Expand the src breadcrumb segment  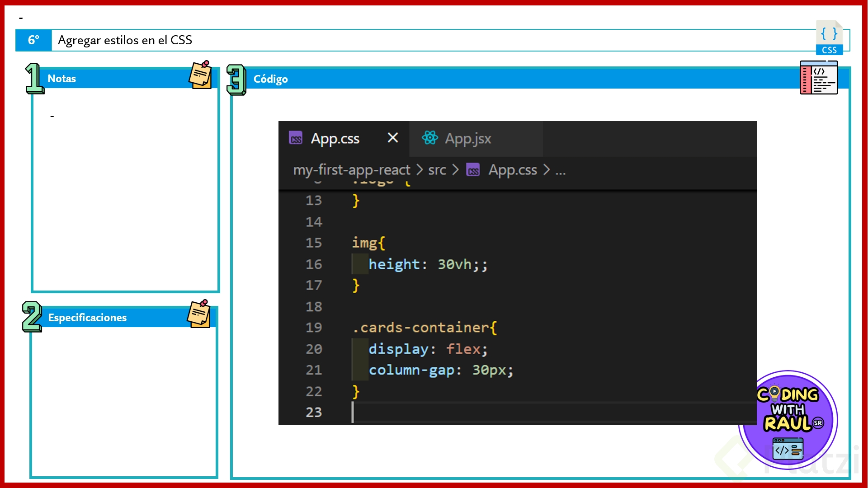437,170
